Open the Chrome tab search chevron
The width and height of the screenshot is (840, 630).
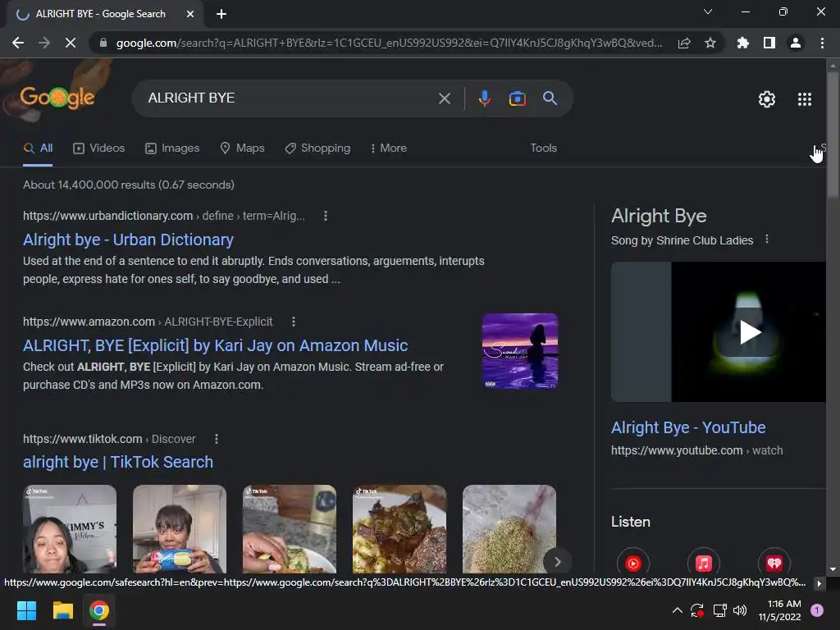coord(708,11)
